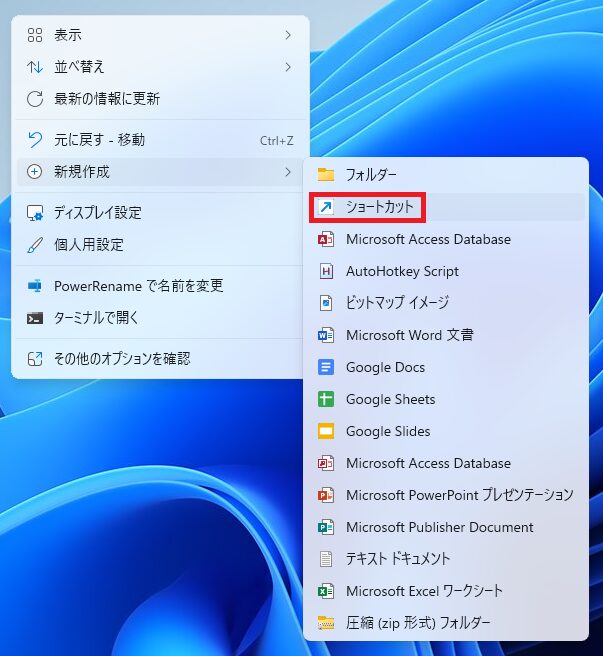The width and height of the screenshot is (603, 656).
Task: Choose 元に戻す - 移動
Action: pyautogui.click(x=160, y=140)
